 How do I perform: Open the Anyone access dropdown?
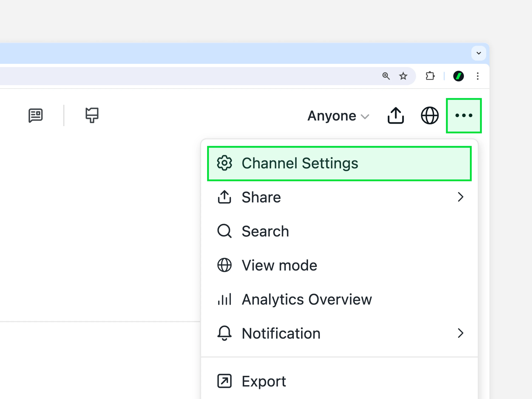[x=338, y=116]
